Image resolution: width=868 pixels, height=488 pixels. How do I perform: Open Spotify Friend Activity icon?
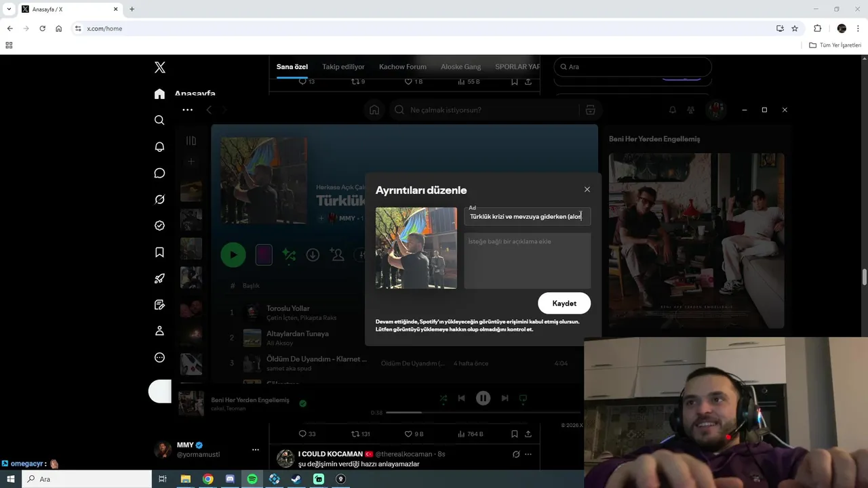pyautogui.click(x=691, y=110)
